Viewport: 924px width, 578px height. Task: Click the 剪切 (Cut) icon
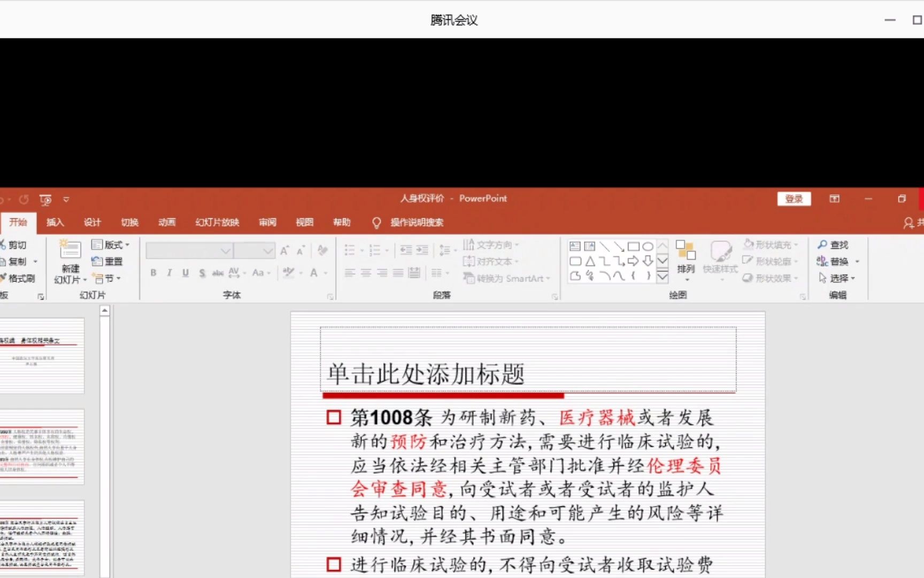[16, 244]
